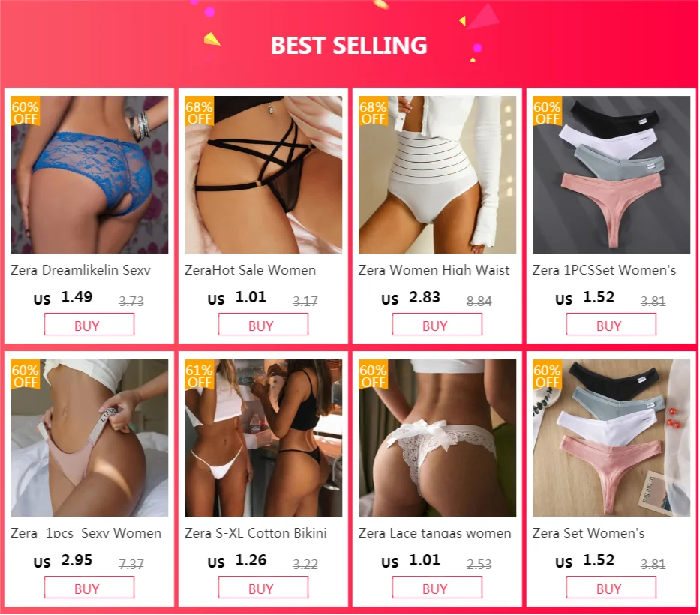Select the thong set on wooden table thumbnail
This screenshot has height=615, width=700.
(x=611, y=438)
